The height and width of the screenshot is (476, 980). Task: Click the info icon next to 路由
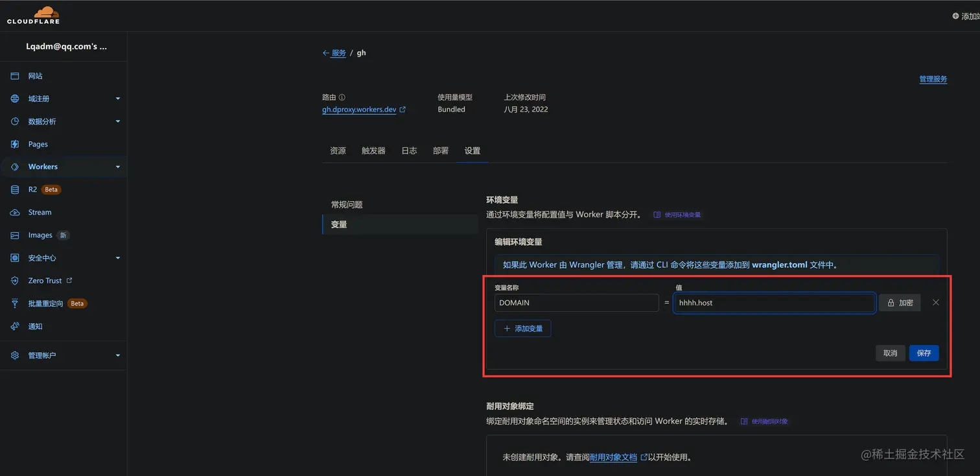coord(342,97)
